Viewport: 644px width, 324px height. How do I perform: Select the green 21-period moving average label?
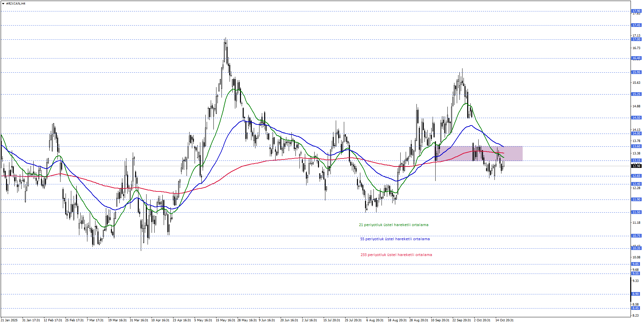coord(393,225)
